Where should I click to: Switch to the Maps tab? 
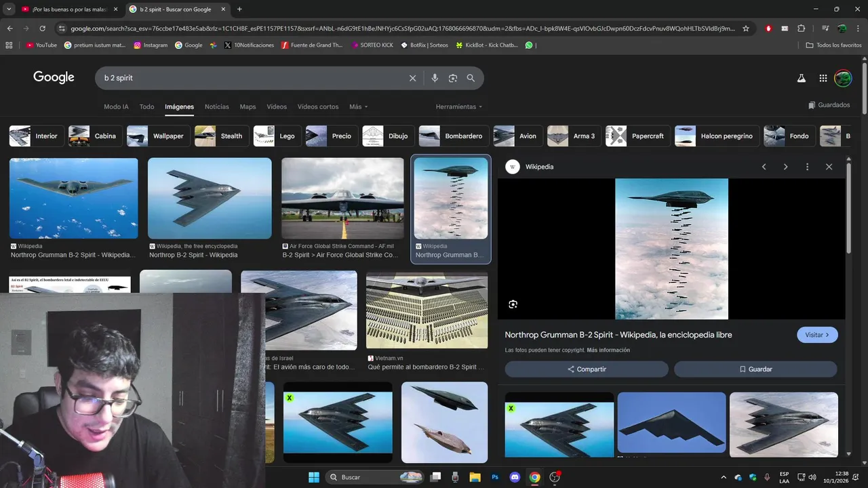[x=248, y=107]
